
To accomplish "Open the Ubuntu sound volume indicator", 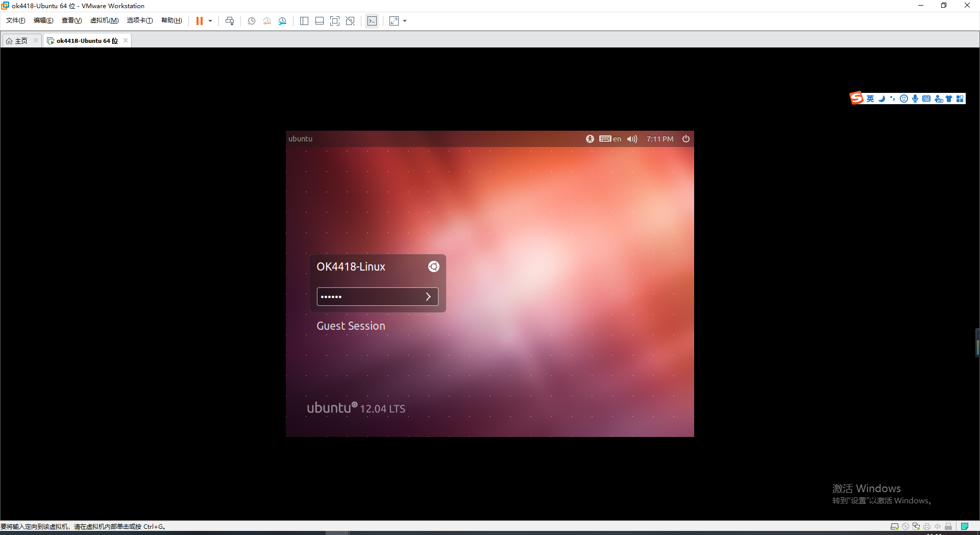I will [x=632, y=139].
